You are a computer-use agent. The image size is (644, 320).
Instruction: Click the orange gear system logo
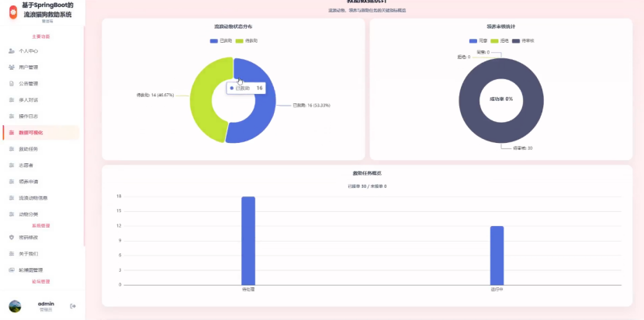tap(13, 12)
